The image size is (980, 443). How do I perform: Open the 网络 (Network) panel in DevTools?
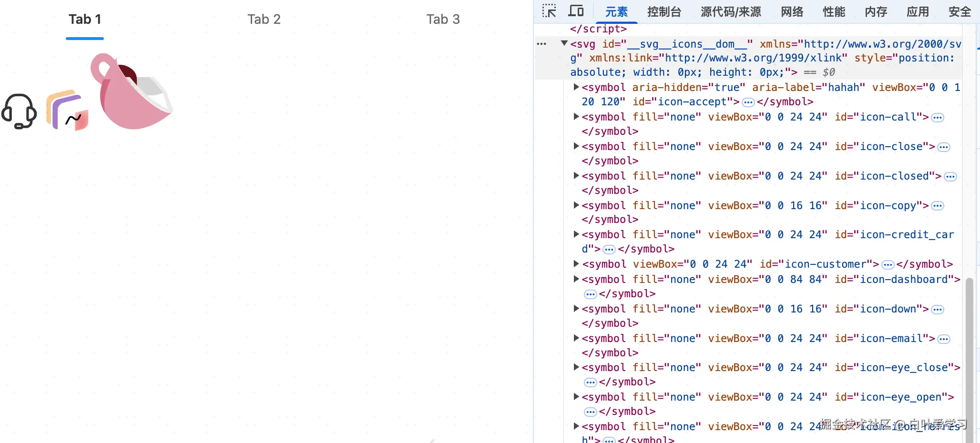tap(792, 12)
